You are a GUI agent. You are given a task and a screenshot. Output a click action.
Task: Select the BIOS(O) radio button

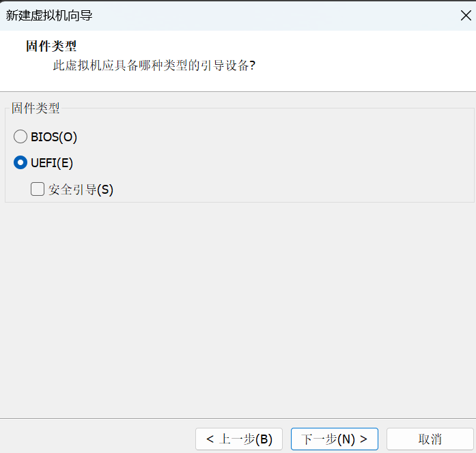(20, 136)
